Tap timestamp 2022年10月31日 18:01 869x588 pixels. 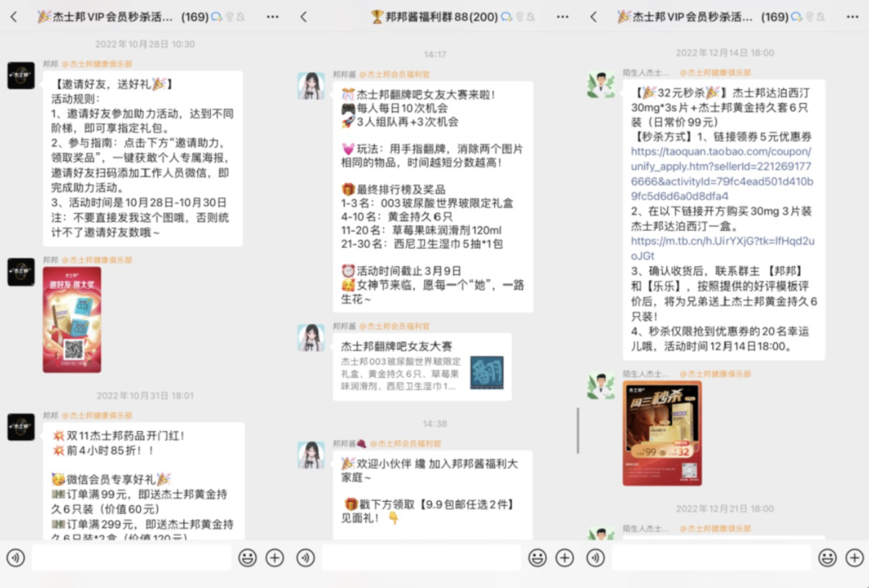pyautogui.click(x=145, y=395)
